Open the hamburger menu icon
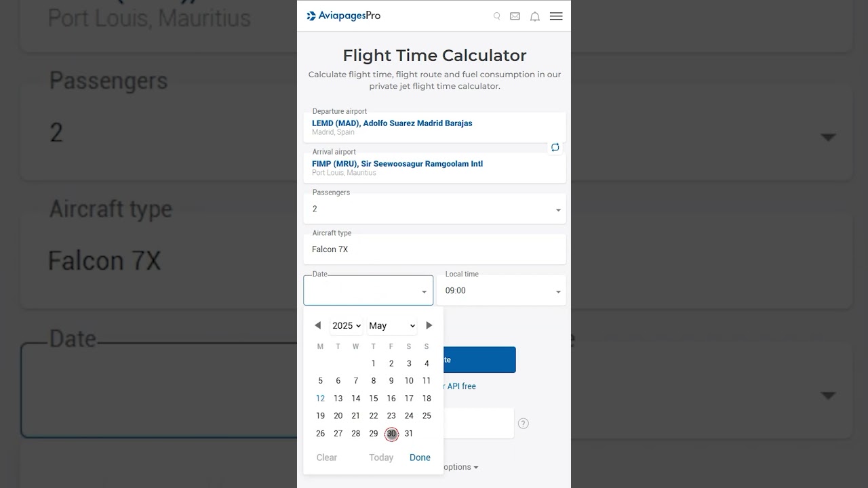The width and height of the screenshot is (868, 488). click(556, 16)
